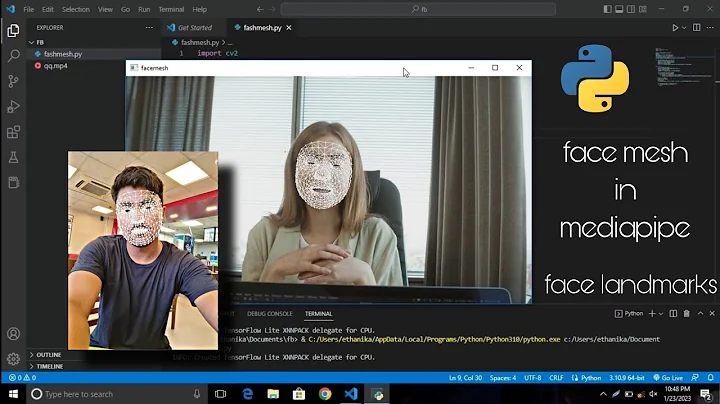
Task: Open the Extensions view icon
Action: (x=13, y=132)
